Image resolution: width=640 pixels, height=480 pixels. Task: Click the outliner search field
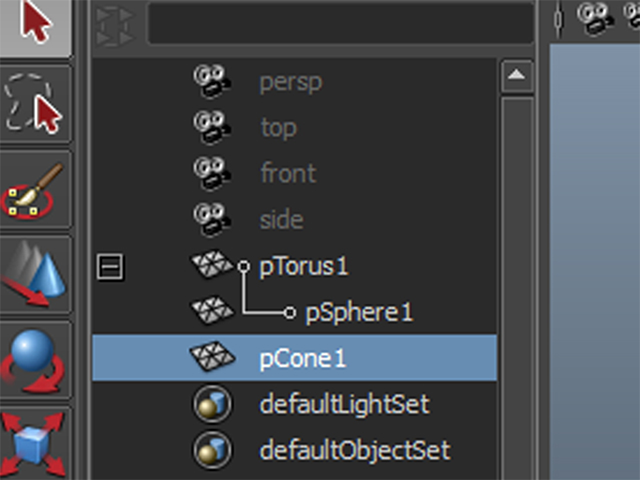pyautogui.click(x=341, y=23)
